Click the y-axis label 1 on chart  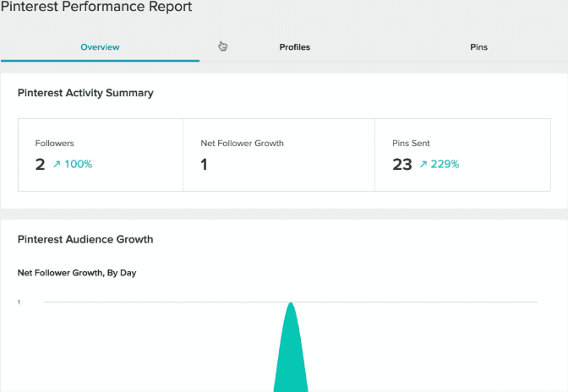pyautogui.click(x=19, y=302)
